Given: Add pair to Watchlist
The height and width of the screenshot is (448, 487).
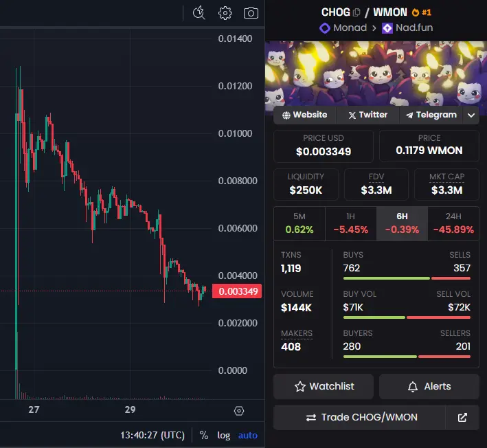Looking at the screenshot, I should point(324,386).
